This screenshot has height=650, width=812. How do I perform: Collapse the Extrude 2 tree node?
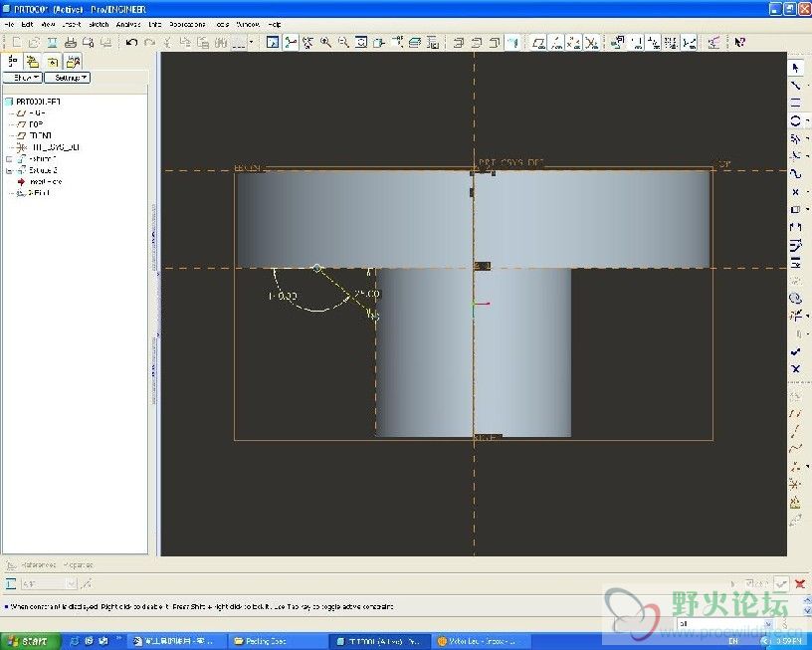click(x=9, y=170)
